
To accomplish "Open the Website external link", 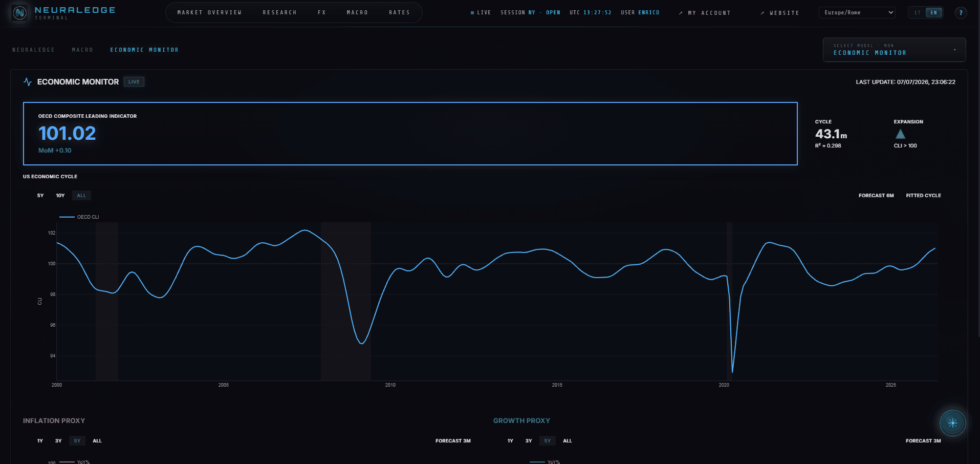I will [780, 13].
